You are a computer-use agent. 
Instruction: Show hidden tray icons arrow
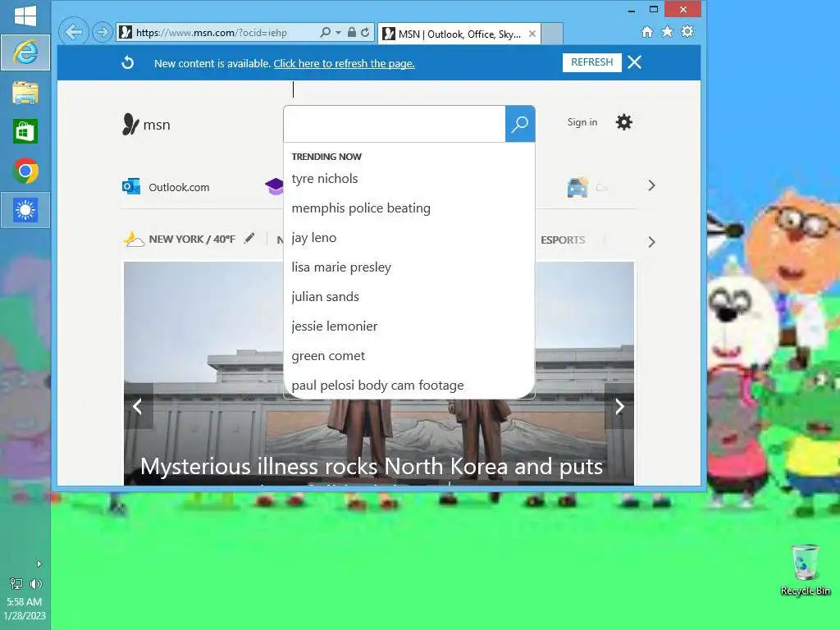tap(39, 564)
